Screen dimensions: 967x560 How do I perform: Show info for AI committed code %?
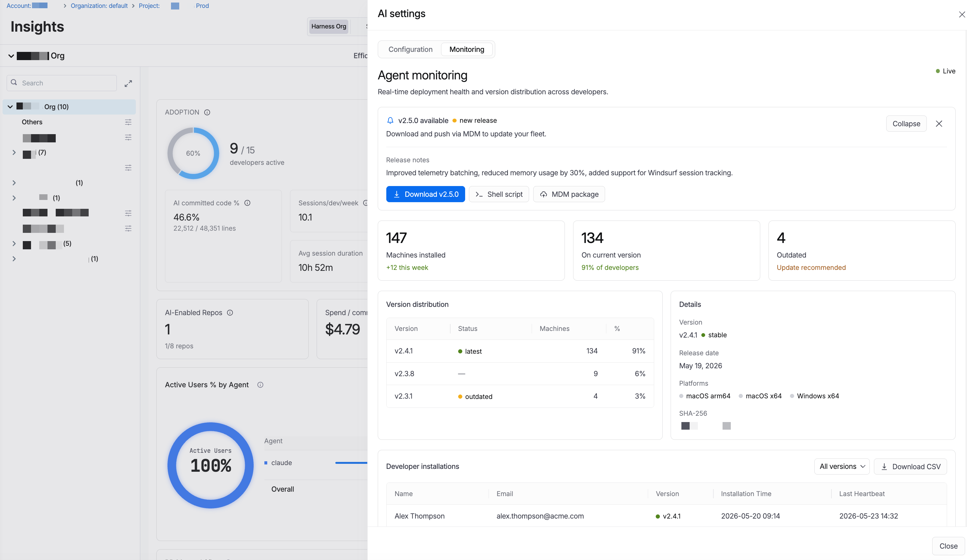[247, 203]
